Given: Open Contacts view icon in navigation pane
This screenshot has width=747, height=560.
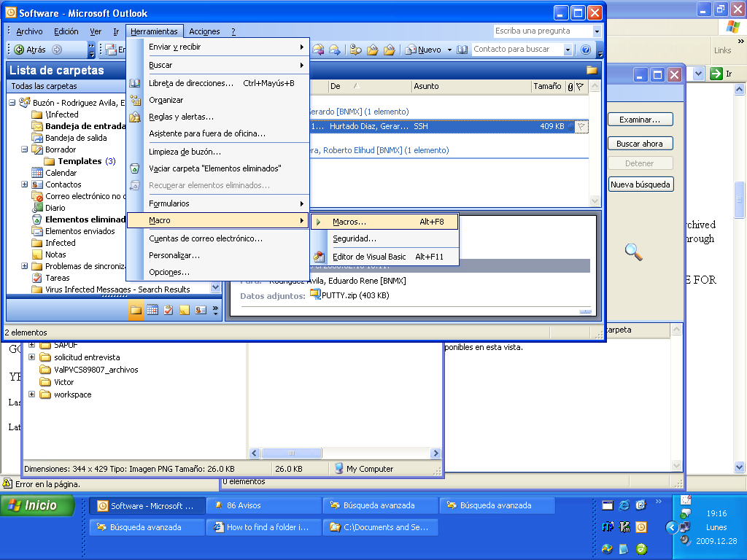Looking at the screenshot, I should pos(201,310).
